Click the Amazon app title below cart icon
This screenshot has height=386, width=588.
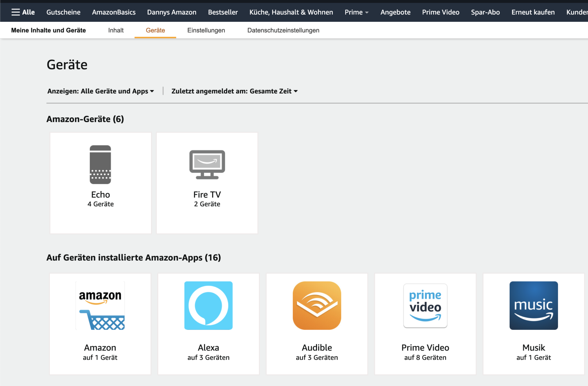click(x=100, y=348)
